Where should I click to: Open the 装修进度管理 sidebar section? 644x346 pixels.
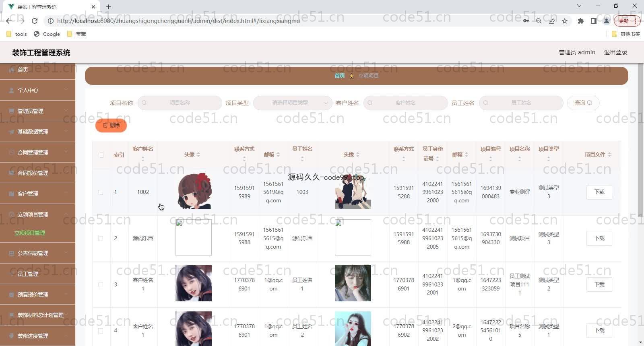(37, 336)
